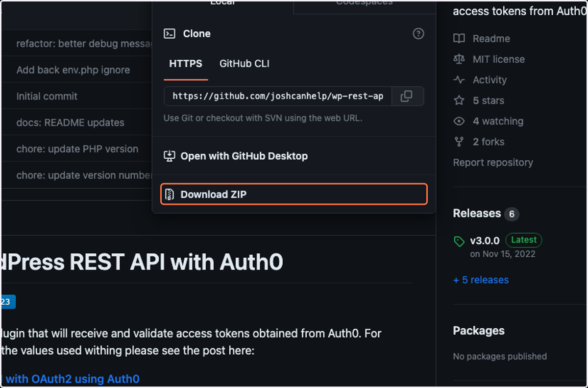Click the 'on Nov 15, 2022' release date
Screen dimensions: 588x388
[503, 254]
